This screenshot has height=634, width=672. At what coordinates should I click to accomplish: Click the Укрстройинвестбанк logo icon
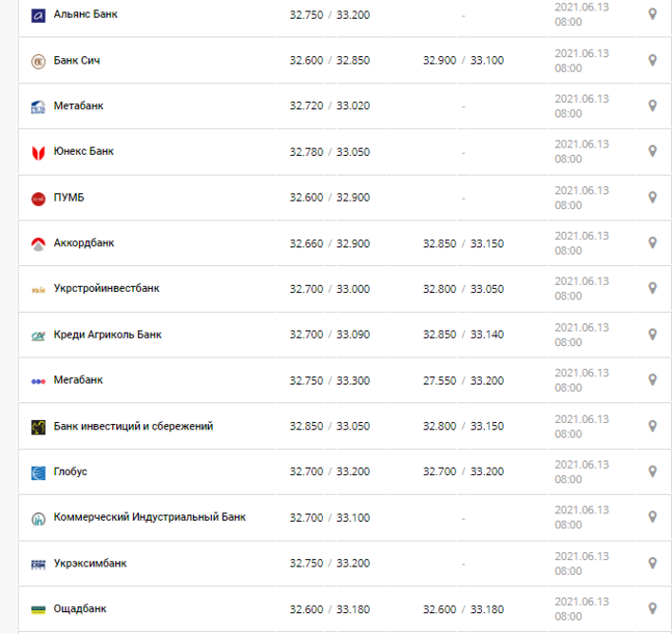click(38, 290)
